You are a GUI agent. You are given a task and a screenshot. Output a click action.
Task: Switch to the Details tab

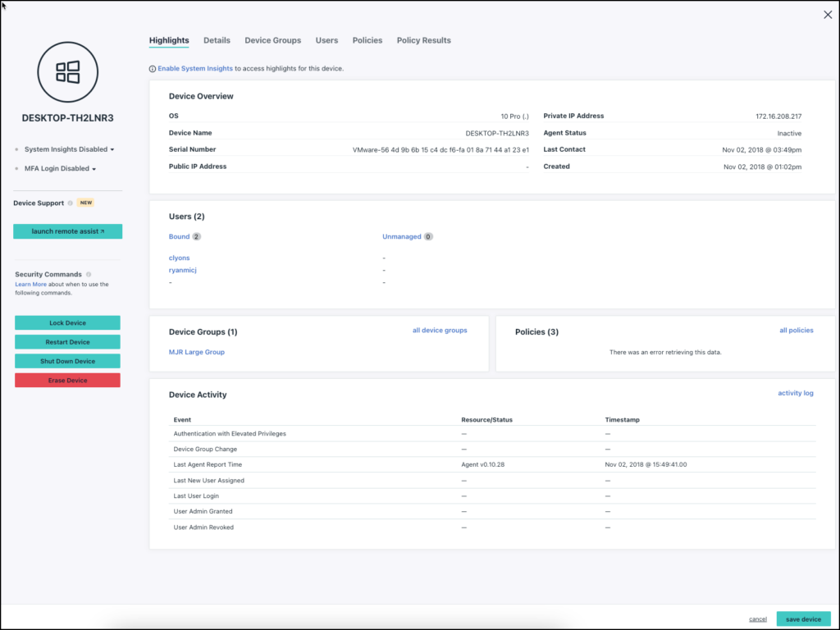point(217,40)
